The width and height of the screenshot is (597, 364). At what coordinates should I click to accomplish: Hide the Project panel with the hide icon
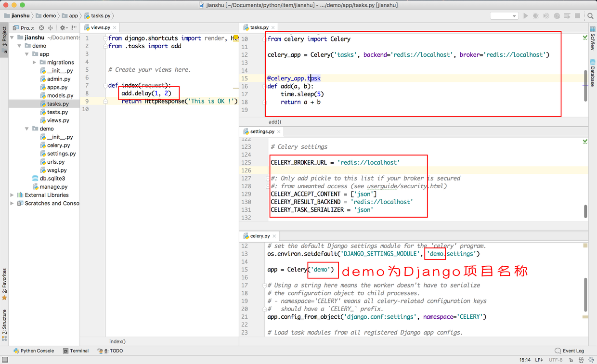74,28
